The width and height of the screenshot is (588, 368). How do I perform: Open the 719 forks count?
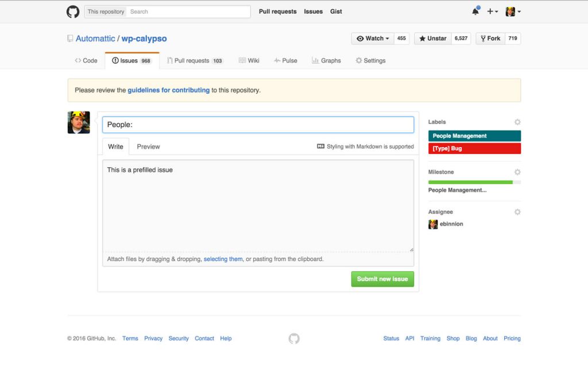point(513,39)
